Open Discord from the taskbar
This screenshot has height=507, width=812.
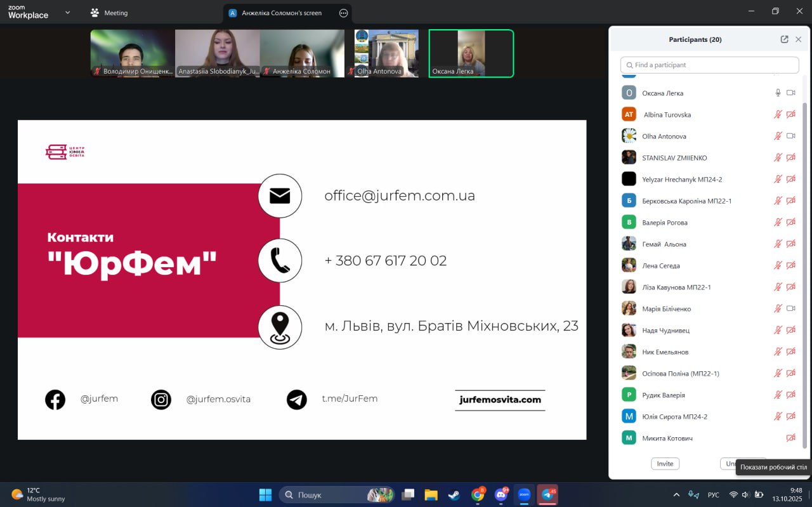(x=501, y=494)
